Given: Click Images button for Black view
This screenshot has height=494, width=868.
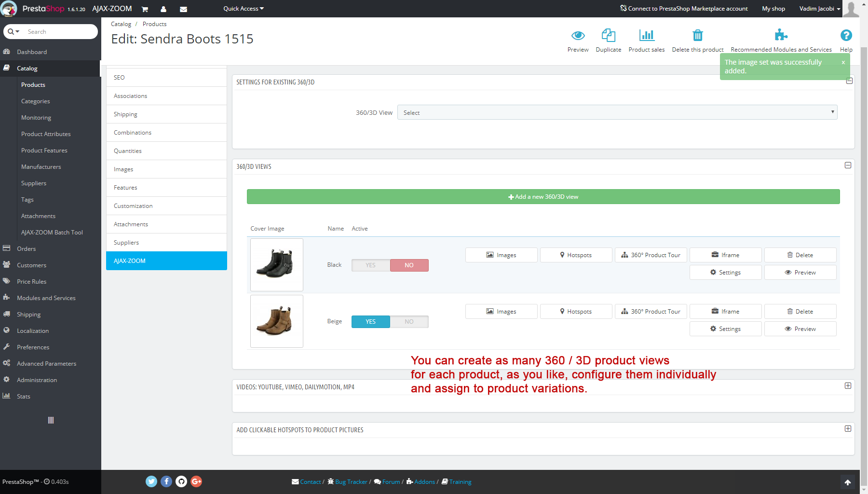Looking at the screenshot, I should (x=501, y=255).
